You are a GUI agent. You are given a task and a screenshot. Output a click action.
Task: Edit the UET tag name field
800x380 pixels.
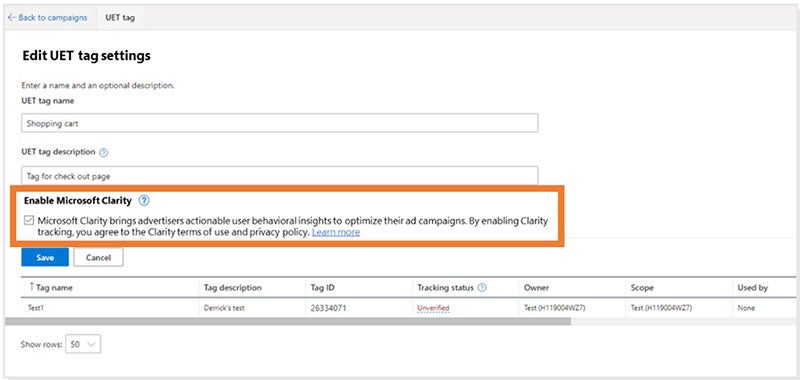[x=280, y=123]
